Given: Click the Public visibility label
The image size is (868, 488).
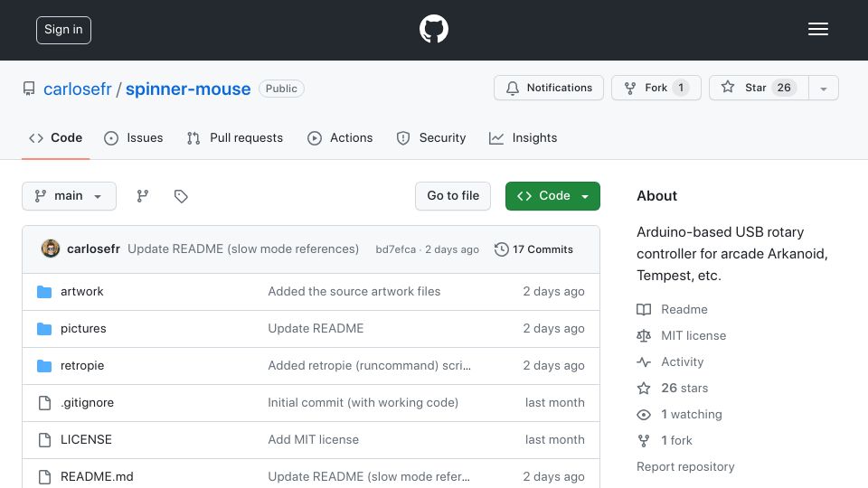Looking at the screenshot, I should [x=281, y=89].
